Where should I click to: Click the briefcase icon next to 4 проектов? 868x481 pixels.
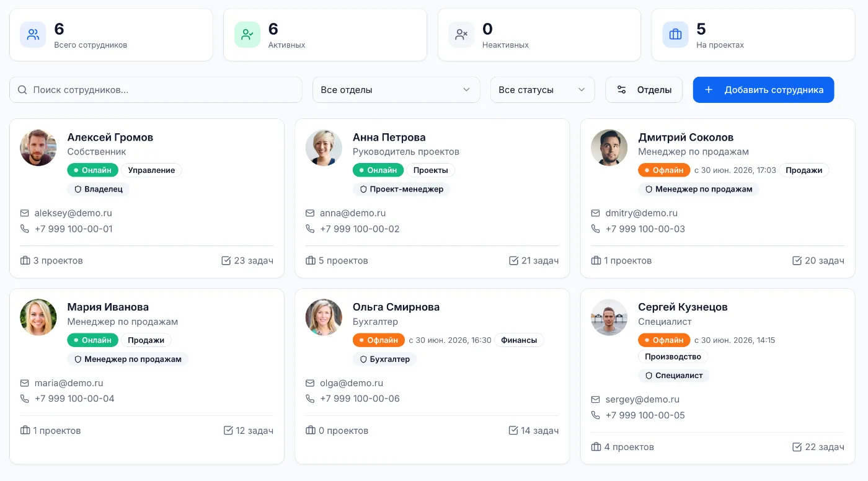[596, 447]
